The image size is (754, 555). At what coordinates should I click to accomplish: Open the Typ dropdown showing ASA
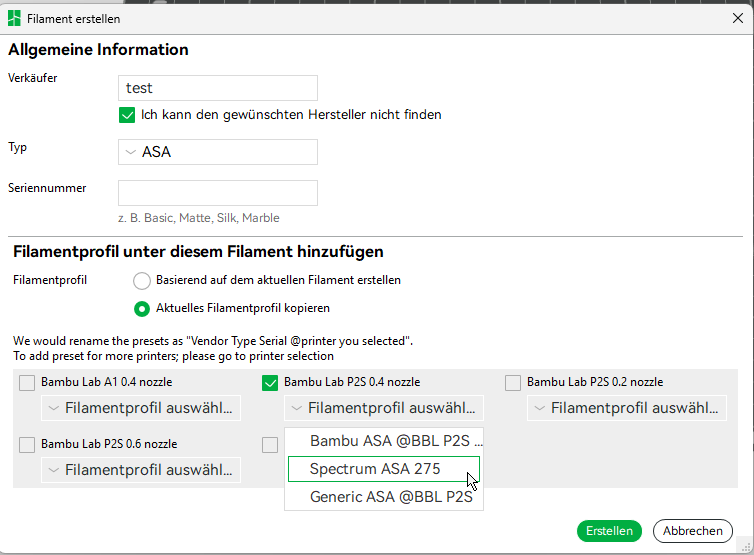tap(217, 152)
